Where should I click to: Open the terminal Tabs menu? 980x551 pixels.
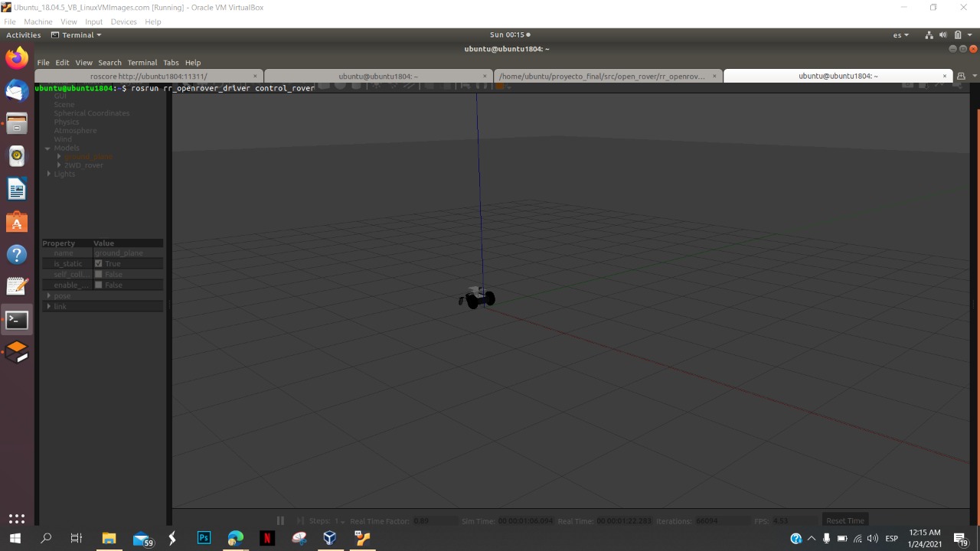coord(171,62)
